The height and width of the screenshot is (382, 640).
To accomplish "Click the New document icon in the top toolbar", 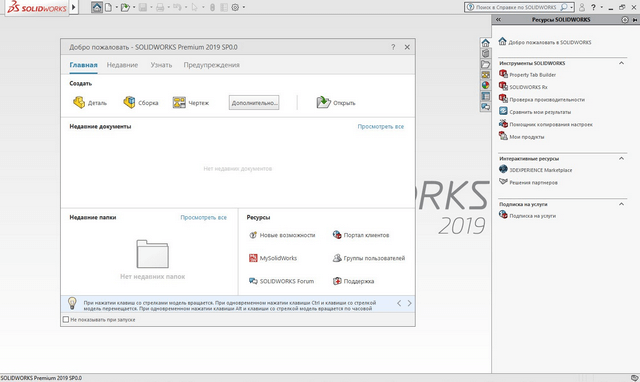I will [109, 7].
